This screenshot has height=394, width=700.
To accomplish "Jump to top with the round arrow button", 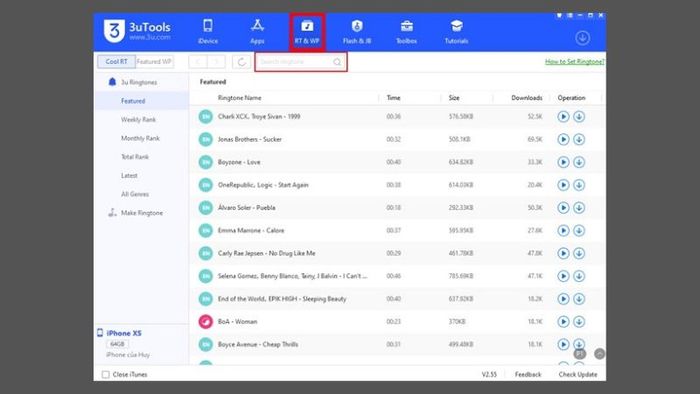I will pyautogui.click(x=600, y=354).
